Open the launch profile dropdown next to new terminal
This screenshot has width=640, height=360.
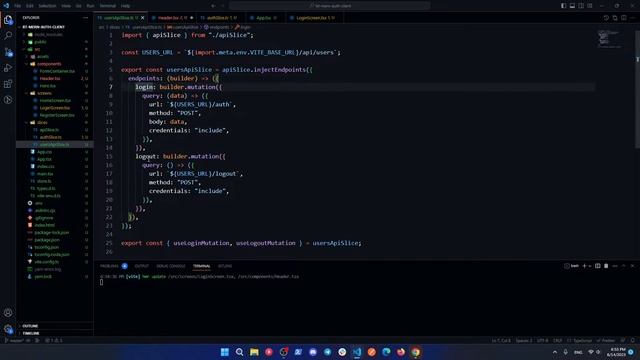point(590,266)
